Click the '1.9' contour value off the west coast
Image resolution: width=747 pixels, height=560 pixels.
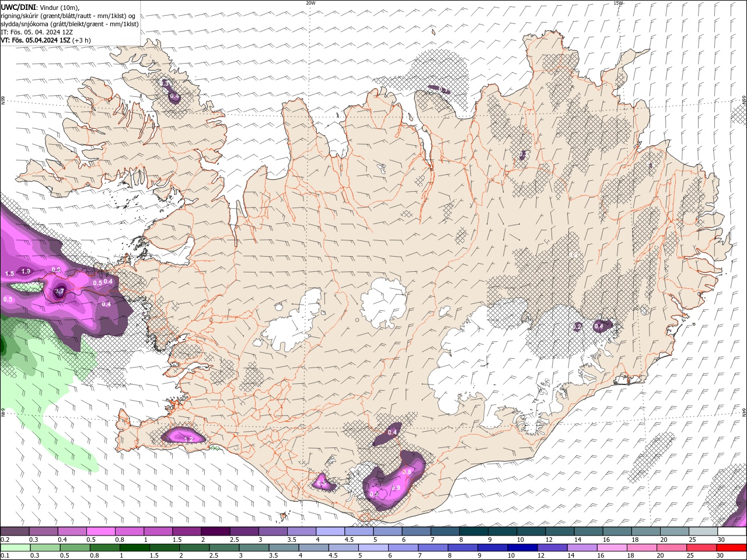[26, 271]
